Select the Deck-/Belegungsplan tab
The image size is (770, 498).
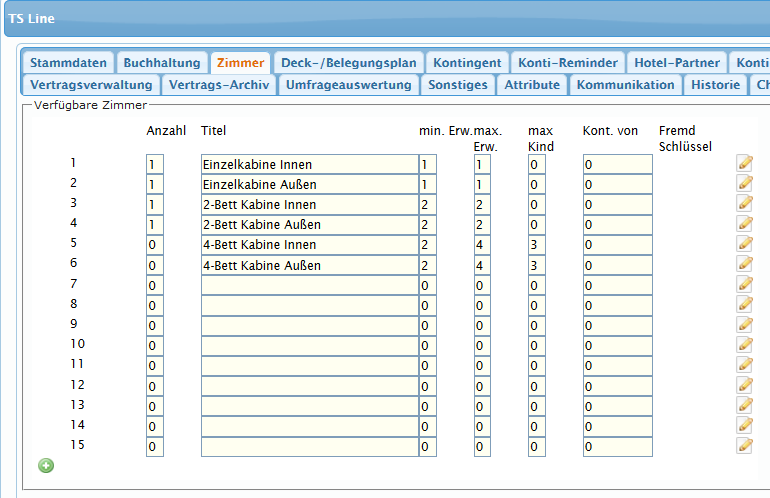pos(348,63)
